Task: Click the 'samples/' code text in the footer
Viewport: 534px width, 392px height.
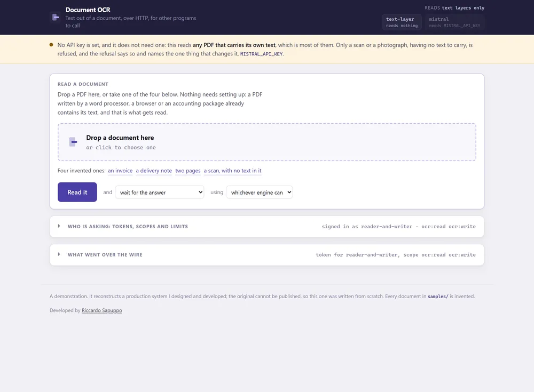Action: 438,297
